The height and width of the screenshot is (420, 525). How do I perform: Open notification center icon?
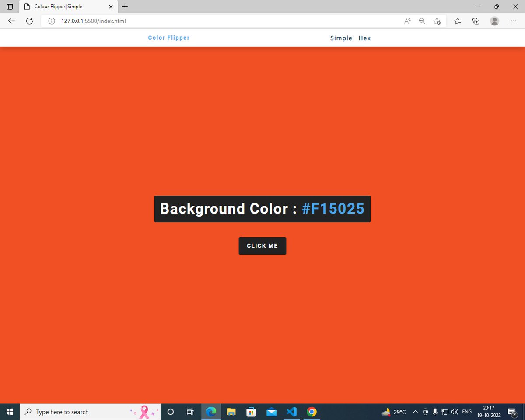click(x=512, y=412)
